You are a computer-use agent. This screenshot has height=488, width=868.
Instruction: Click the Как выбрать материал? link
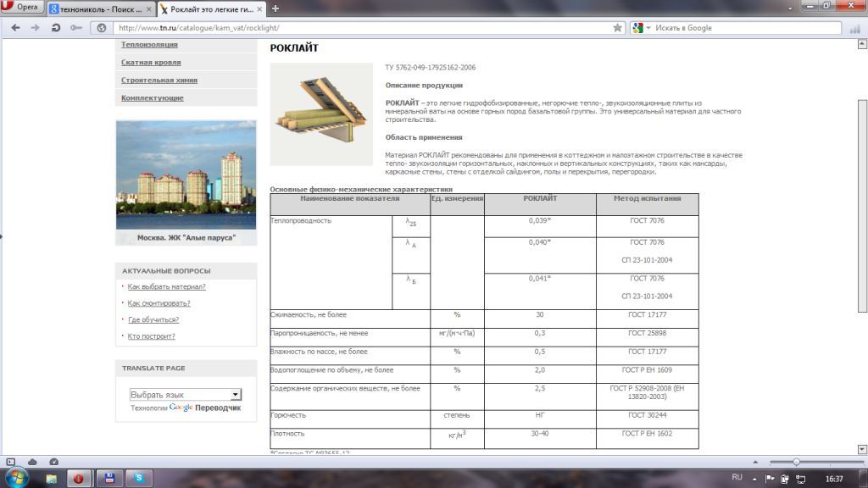166,287
